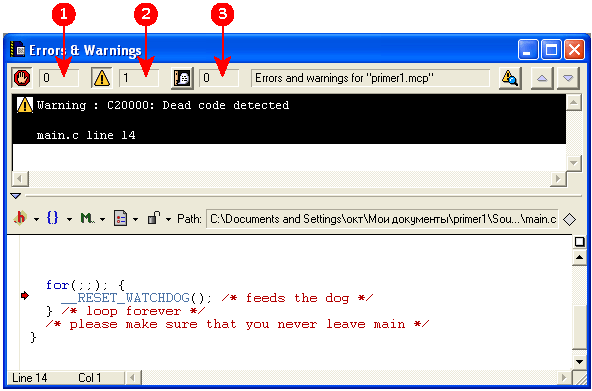Click the 'please make sure' comment line
Image resolution: width=592 pixels, height=391 pixels.
238,324
